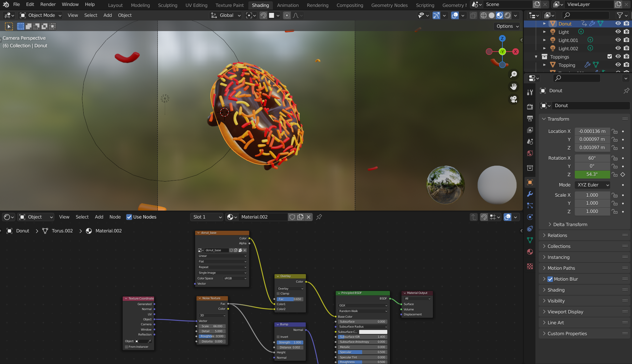This screenshot has height=364, width=632.
Task: Click the Rotation Z value field
Action: pyautogui.click(x=592, y=174)
